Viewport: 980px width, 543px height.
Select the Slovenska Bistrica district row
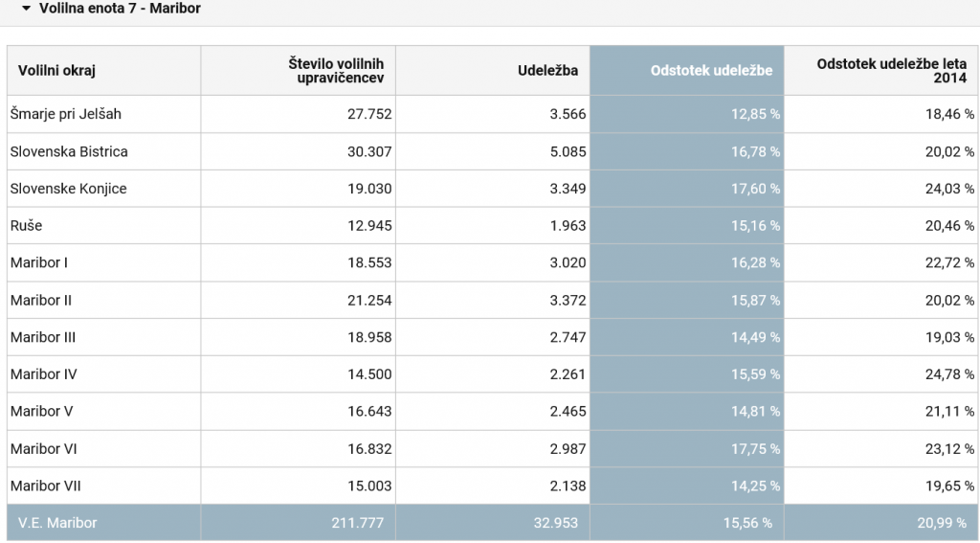(493, 151)
